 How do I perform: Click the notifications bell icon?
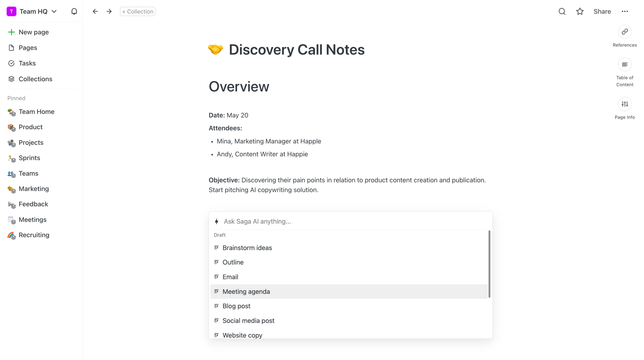74,11
